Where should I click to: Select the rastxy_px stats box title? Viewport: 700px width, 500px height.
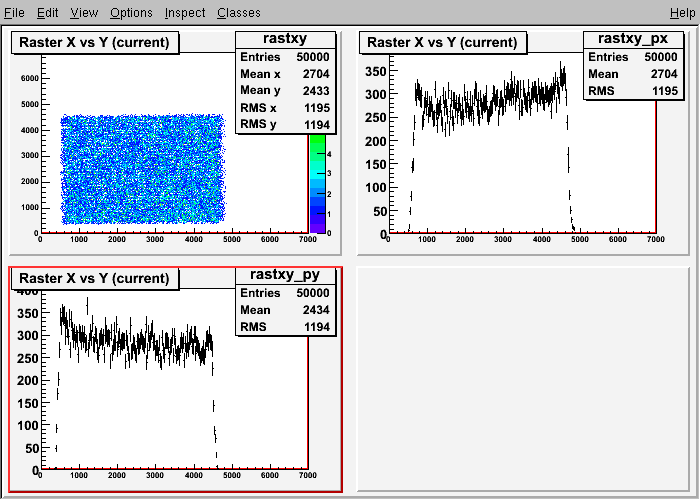(633, 39)
